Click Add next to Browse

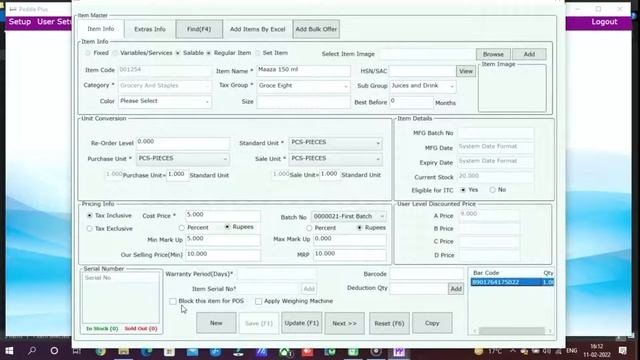529,54
